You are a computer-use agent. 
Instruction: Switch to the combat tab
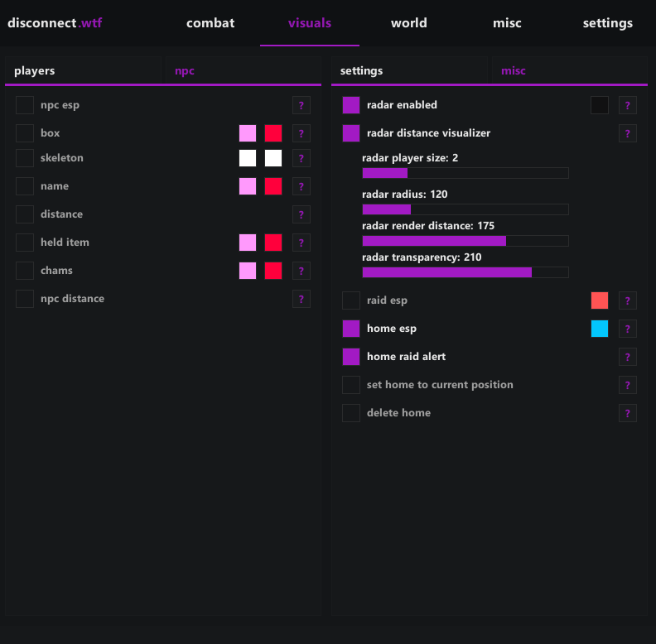210,23
